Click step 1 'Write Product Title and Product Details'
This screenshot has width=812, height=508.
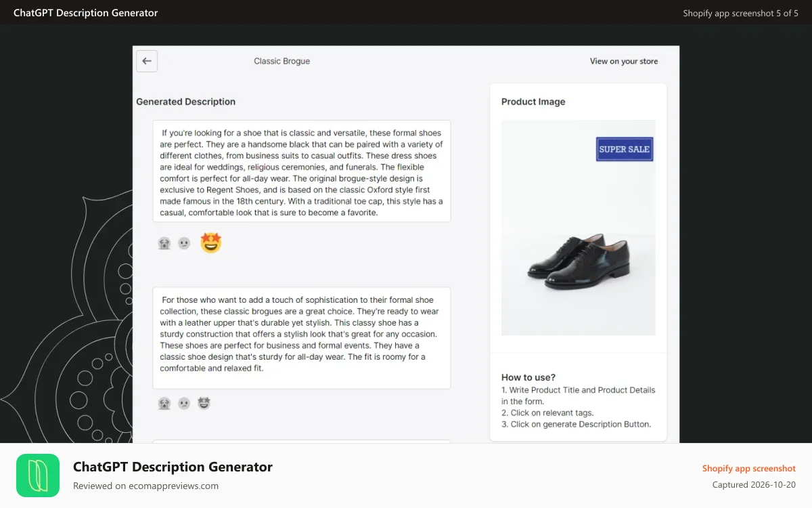[579, 396]
